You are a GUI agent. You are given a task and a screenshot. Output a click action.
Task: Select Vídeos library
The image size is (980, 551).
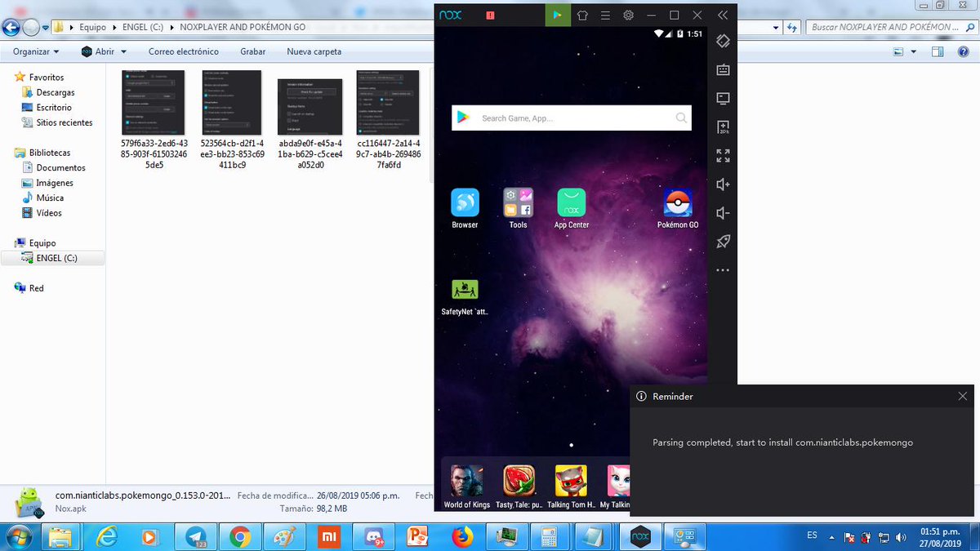click(49, 213)
